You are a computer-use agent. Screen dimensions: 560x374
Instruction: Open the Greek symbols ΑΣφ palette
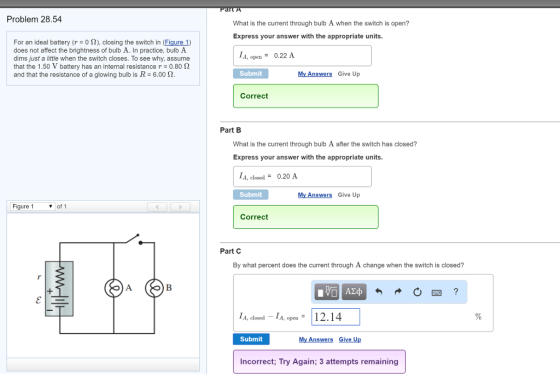(x=354, y=292)
